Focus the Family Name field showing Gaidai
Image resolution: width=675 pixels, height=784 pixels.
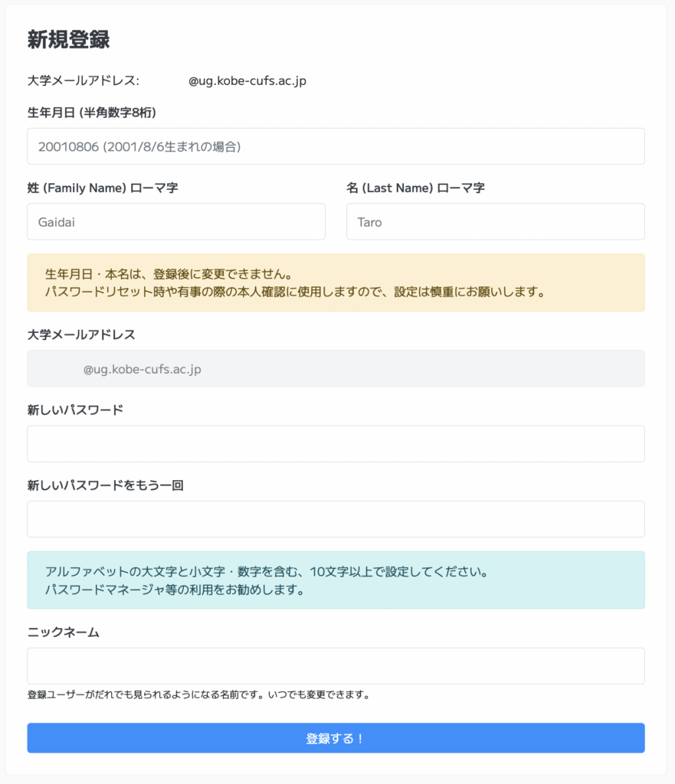(176, 221)
